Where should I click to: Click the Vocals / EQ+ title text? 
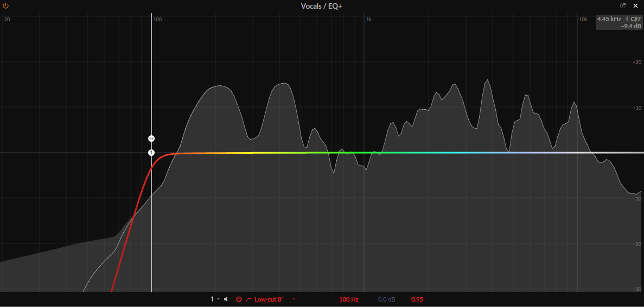[322, 6]
